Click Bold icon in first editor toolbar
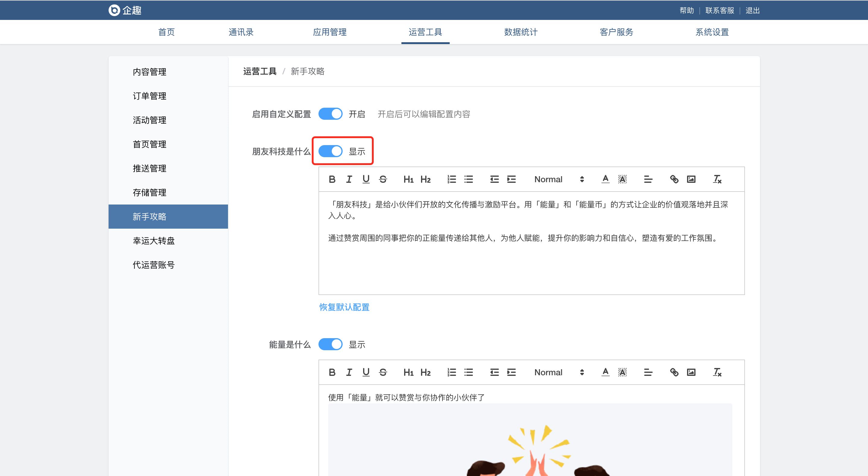 tap(332, 179)
